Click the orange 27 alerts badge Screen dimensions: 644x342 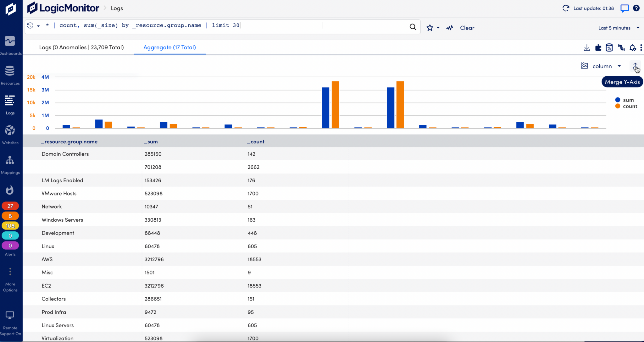coord(10,206)
